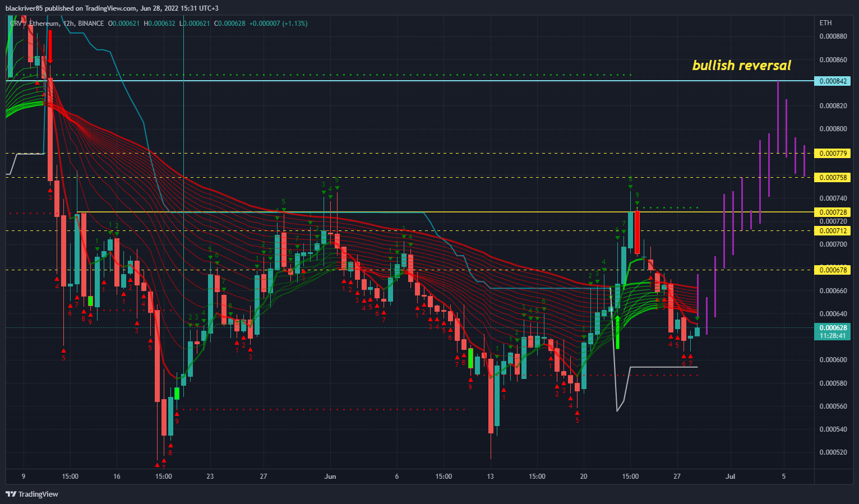Image resolution: width=859 pixels, height=504 pixels.
Task: Select the dashed yellow line at 0.000758
Action: pyautogui.click(x=409, y=177)
